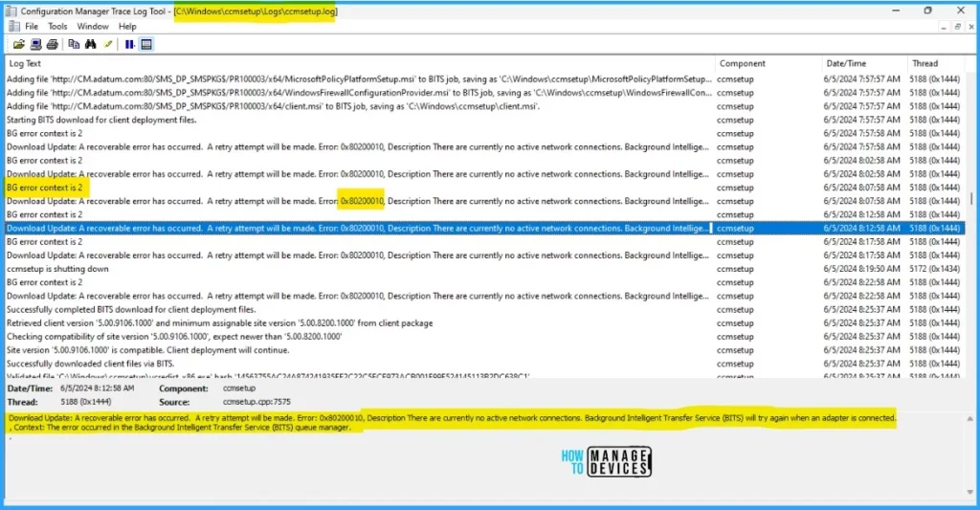980x510 pixels.
Task: Click the Open on Server computer icon
Action: pos(36,44)
